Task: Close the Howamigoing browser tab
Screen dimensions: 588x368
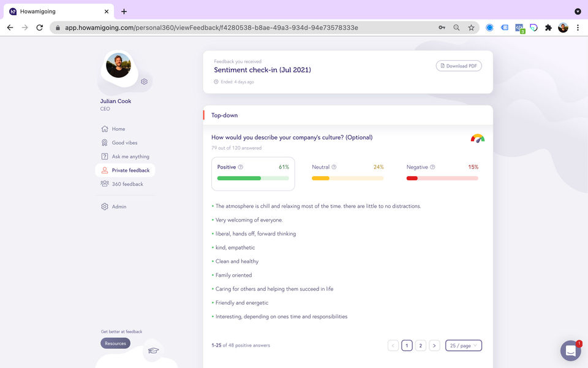Action: (x=106, y=11)
